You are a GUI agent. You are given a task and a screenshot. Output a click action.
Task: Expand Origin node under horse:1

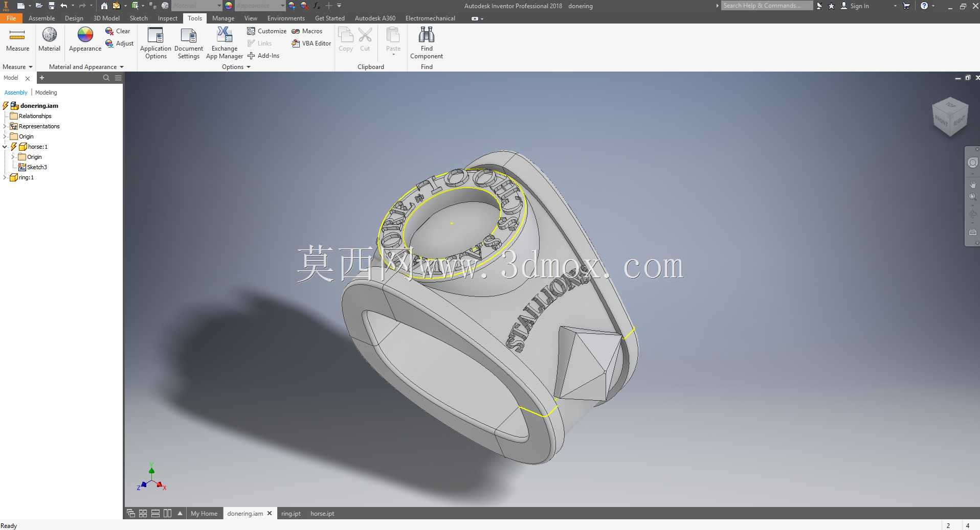[x=13, y=157]
